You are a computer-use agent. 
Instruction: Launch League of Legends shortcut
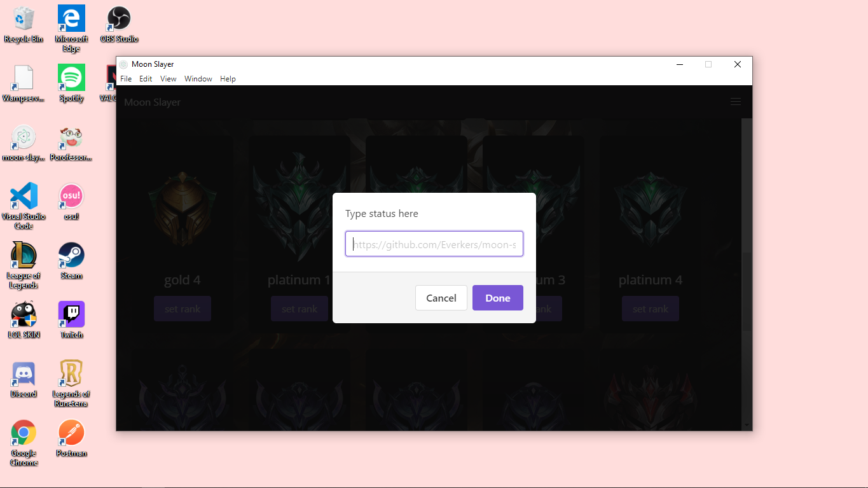24,265
